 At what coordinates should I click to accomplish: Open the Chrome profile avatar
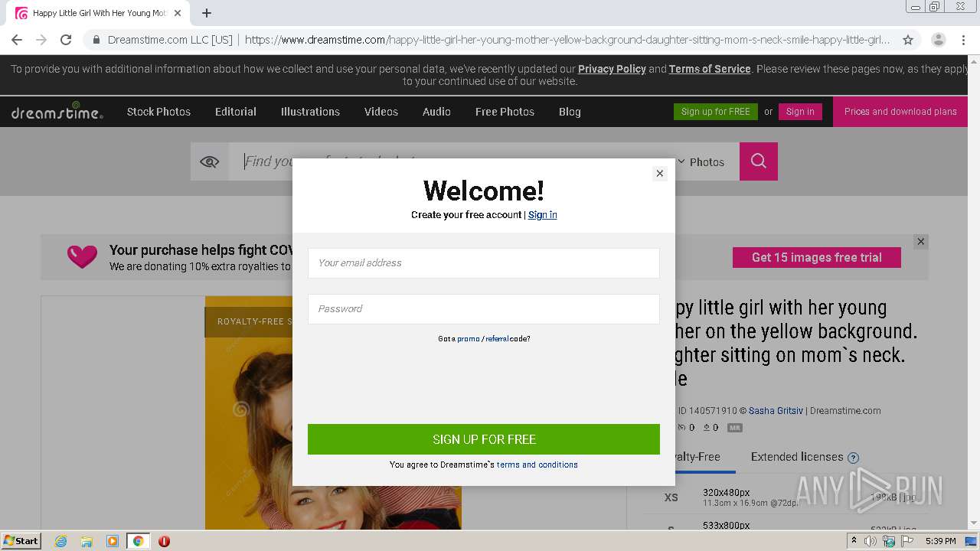938,40
